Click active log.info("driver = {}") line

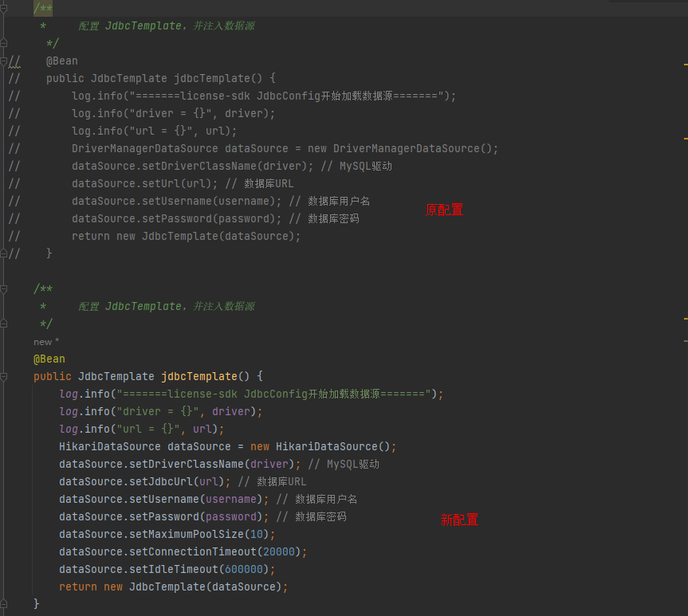160,411
